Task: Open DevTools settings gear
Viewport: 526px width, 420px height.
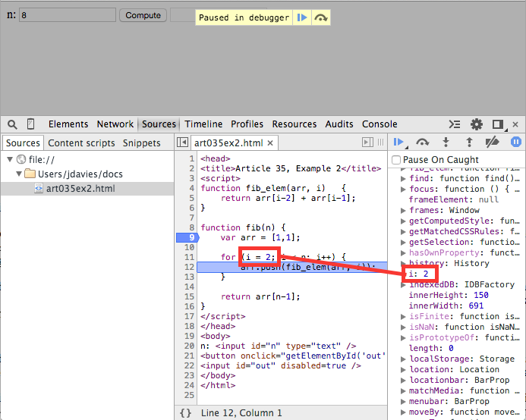Action: pyautogui.click(x=477, y=124)
